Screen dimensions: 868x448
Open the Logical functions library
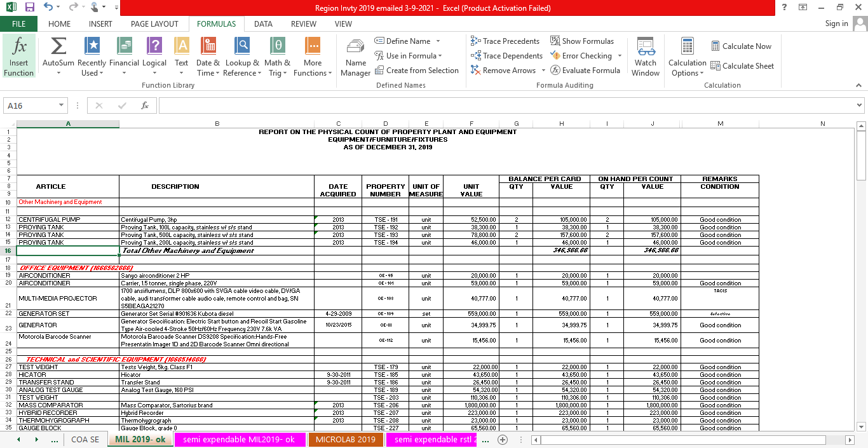click(154, 57)
